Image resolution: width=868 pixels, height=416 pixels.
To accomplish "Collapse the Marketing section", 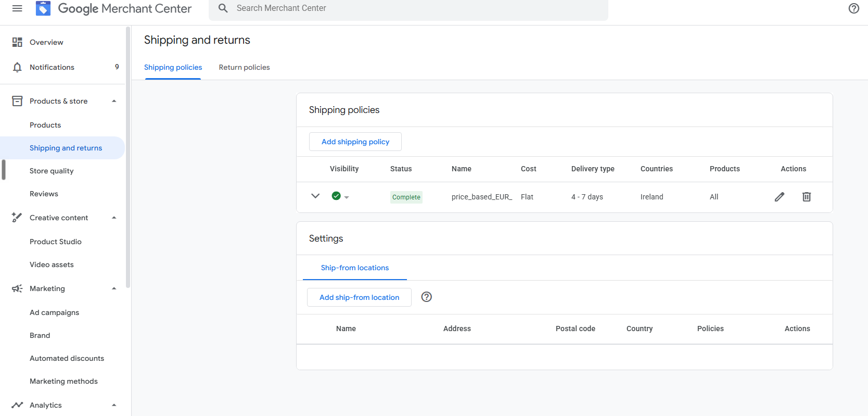I will pos(114,288).
